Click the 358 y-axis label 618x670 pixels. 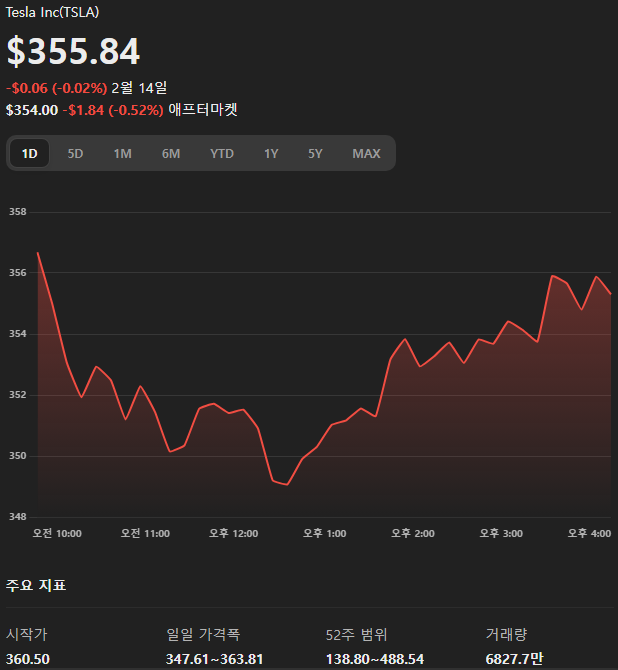(18, 212)
